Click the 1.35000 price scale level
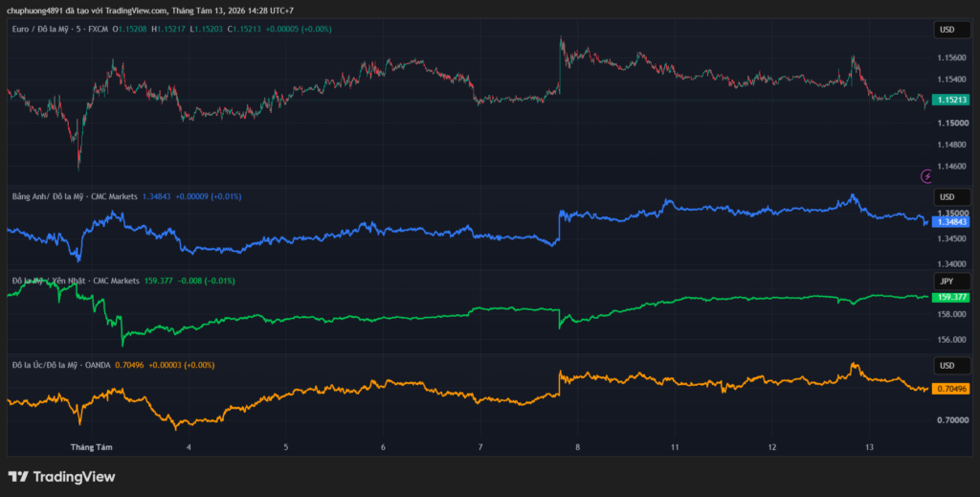This screenshot has width=980, height=497. (951, 214)
